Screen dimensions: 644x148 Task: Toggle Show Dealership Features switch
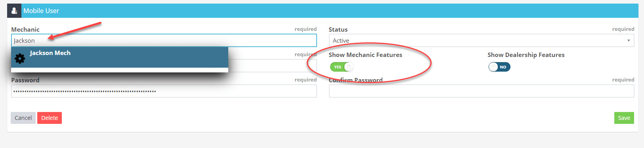[x=499, y=67]
